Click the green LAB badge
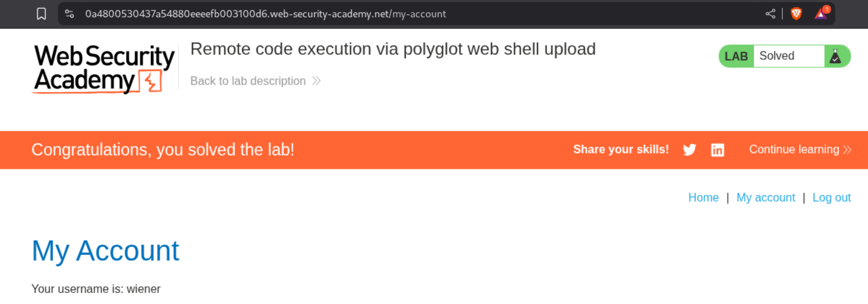This screenshot has height=304, width=868. coord(736,56)
